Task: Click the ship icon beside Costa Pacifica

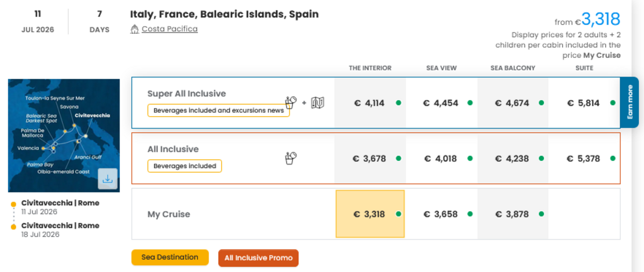Action: tap(134, 29)
